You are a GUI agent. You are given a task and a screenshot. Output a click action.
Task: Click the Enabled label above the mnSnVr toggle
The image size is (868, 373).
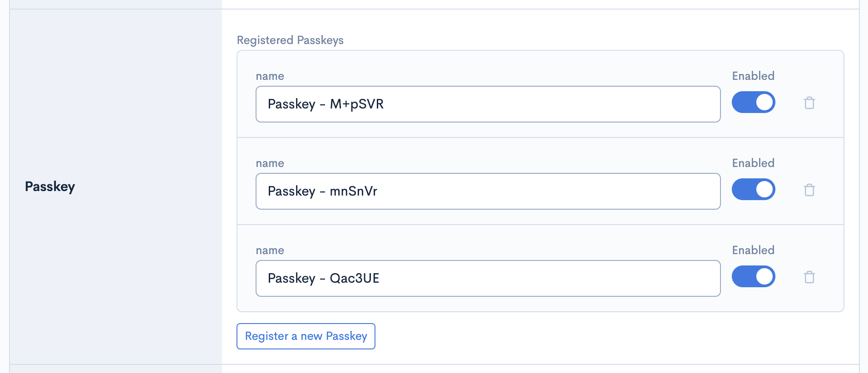coord(753,163)
